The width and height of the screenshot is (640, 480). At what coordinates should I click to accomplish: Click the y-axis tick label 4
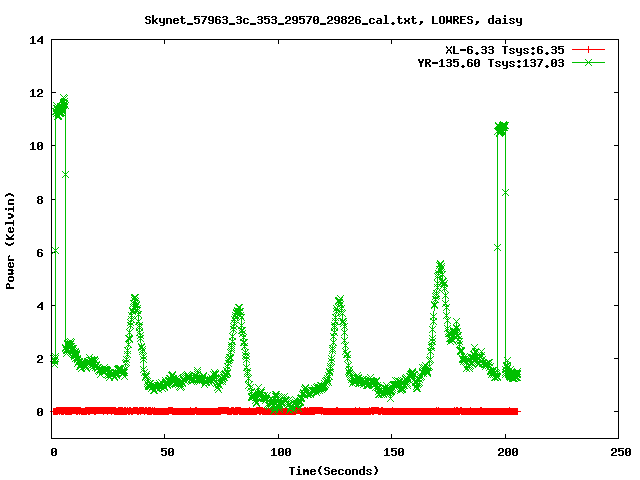[40, 306]
